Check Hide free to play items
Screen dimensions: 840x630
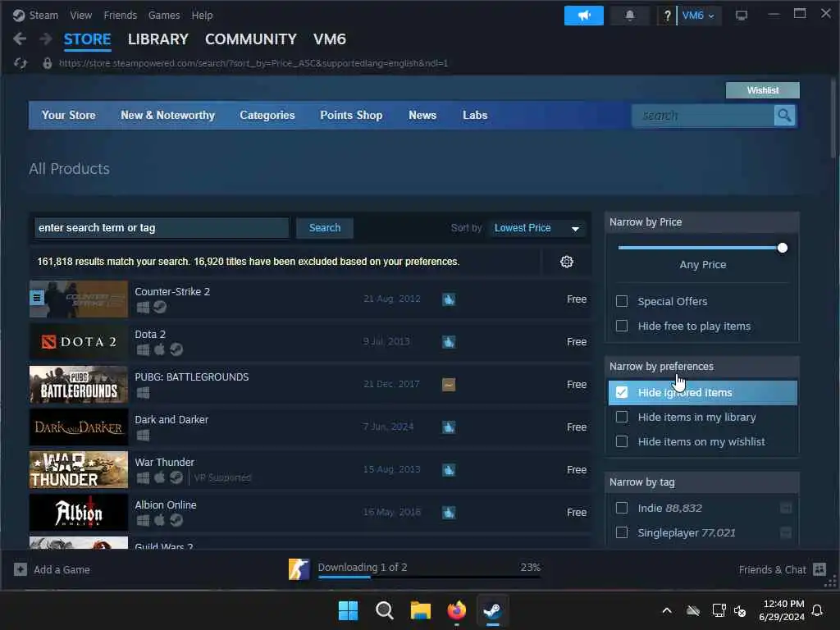pyautogui.click(x=622, y=326)
